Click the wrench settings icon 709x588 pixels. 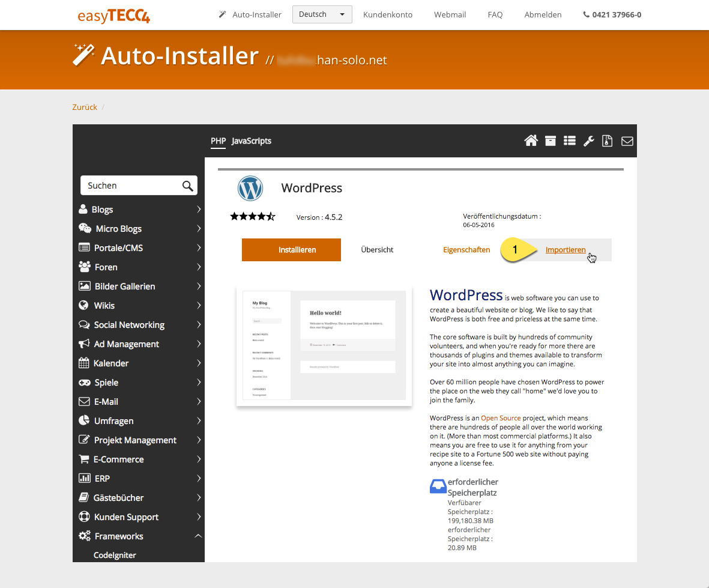[x=589, y=141]
